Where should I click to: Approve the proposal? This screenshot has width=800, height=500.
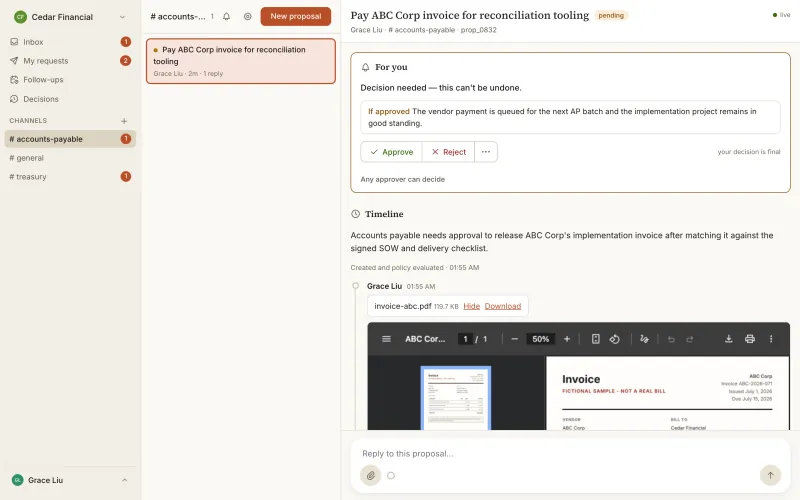(x=391, y=152)
